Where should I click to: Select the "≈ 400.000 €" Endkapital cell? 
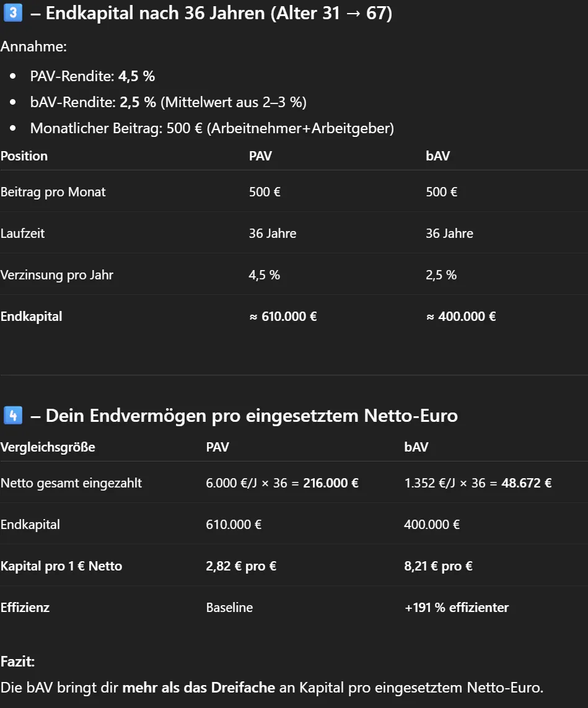(x=460, y=317)
